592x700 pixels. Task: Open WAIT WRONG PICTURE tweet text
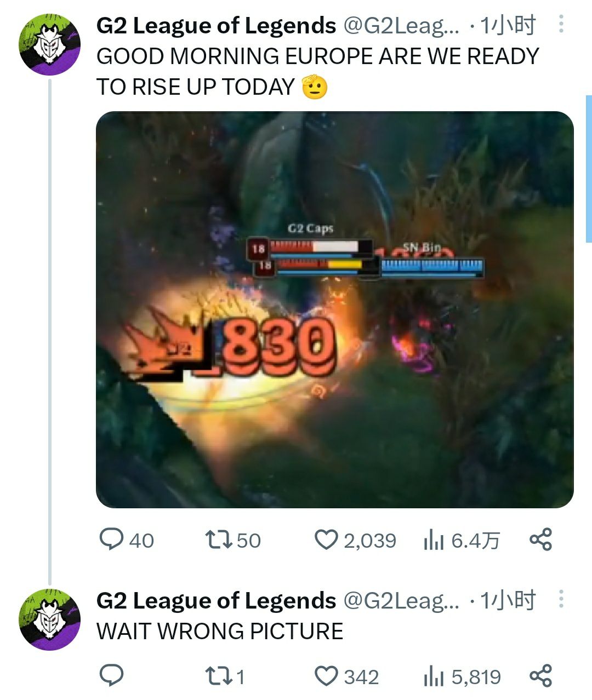(220, 631)
